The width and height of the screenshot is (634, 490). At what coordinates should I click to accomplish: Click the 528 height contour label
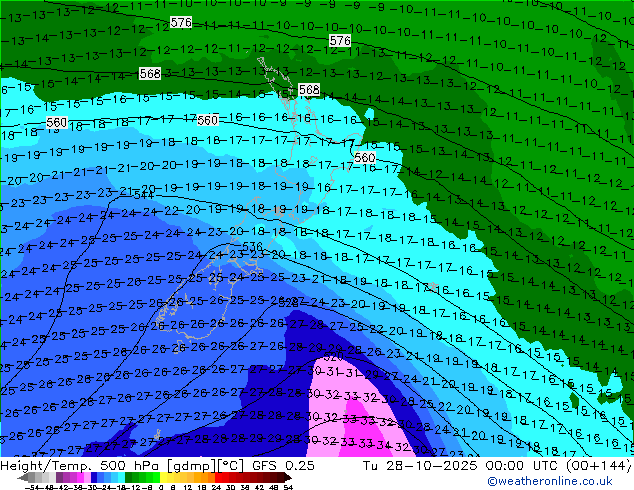click(x=288, y=303)
